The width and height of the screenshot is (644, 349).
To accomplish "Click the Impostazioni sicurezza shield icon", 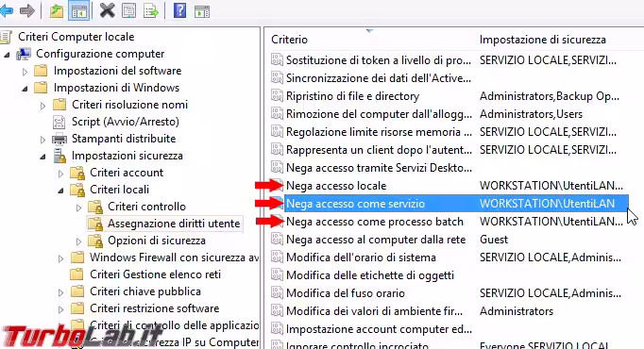I will click(x=59, y=156).
